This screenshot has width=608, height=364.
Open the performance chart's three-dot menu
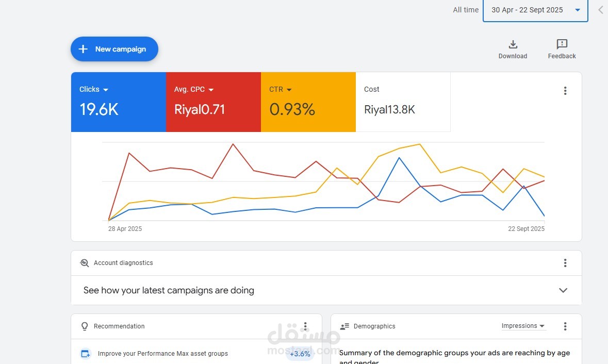click(565, 91)
